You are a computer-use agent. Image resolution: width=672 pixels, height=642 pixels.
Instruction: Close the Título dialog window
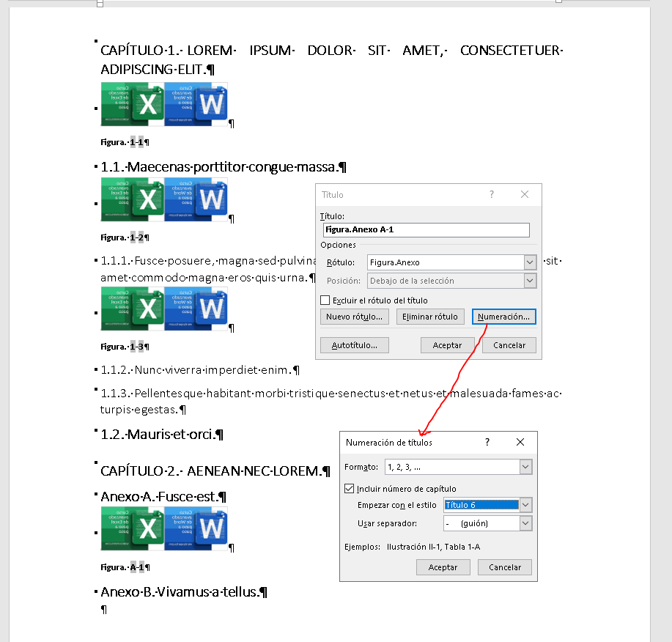point(525,194)
